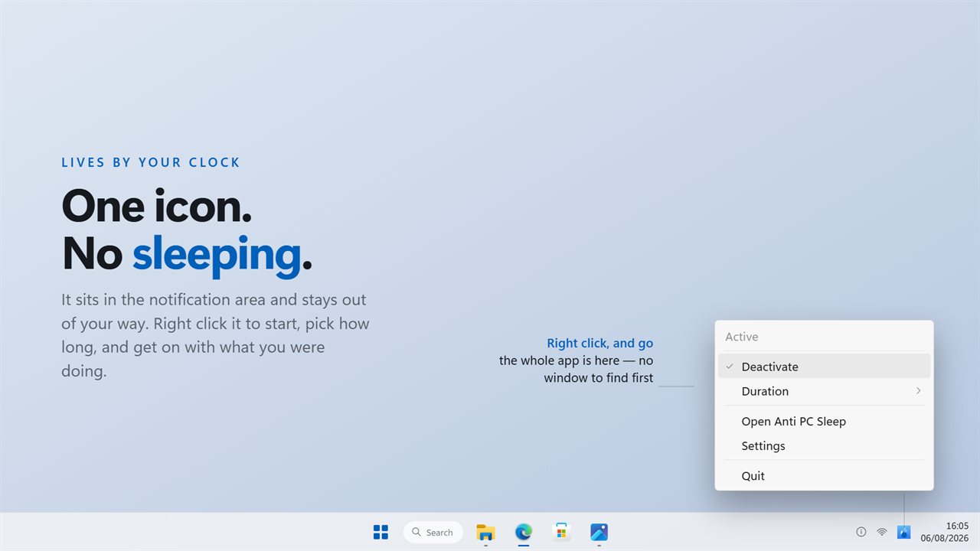980x551 pixels.
Task: Open the Photos app on the taskbar
Action: click(x=599, y=532)
